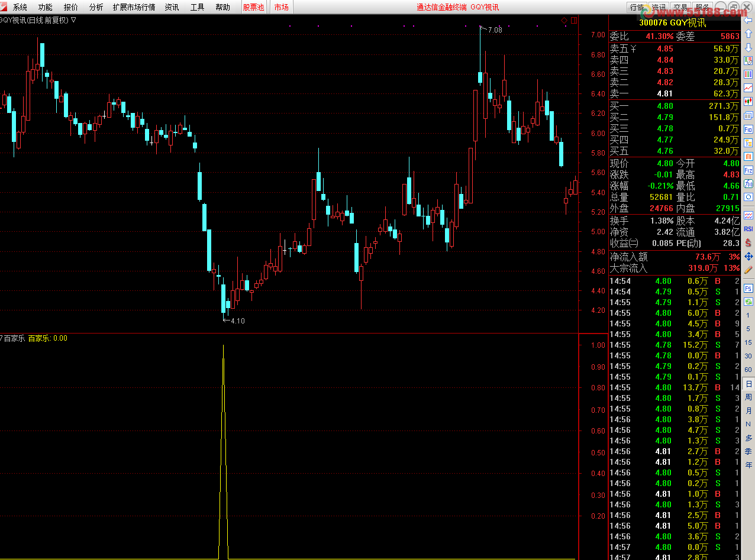755x560 pixels.
Task: Click the circle O icon in the sidebar
Action: coord(748,197)
